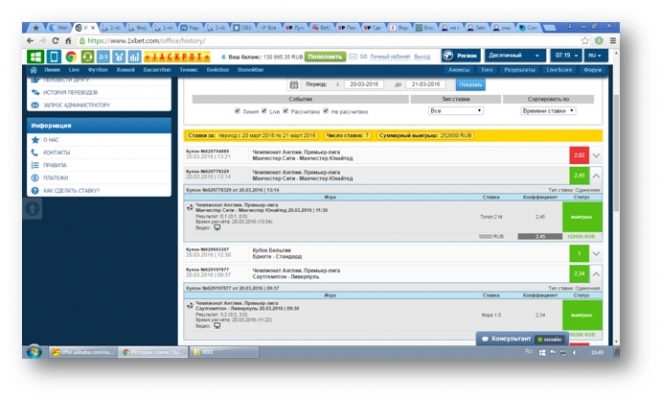Image resolution: width=661 pixels, height=400 pixels.
Task: Open the Линия menu item
Action: [x=52, y=70]
